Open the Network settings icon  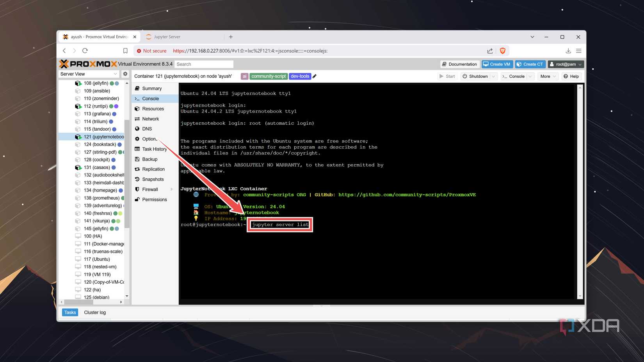(137, 119)
